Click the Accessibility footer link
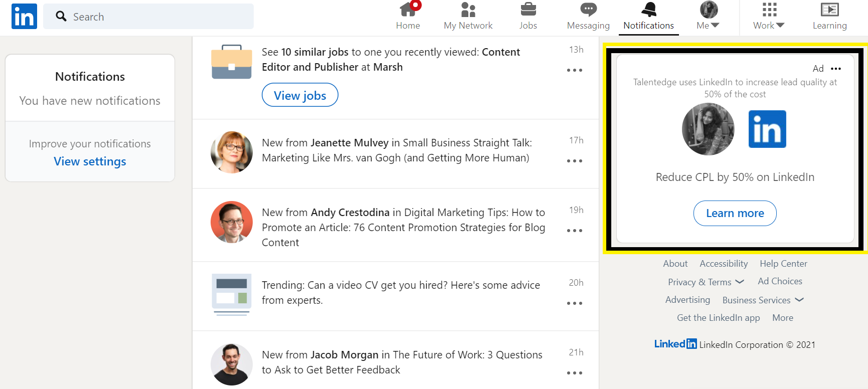This screenshot has height=389, width=868. pyautogui.click(x=724, y=264)
